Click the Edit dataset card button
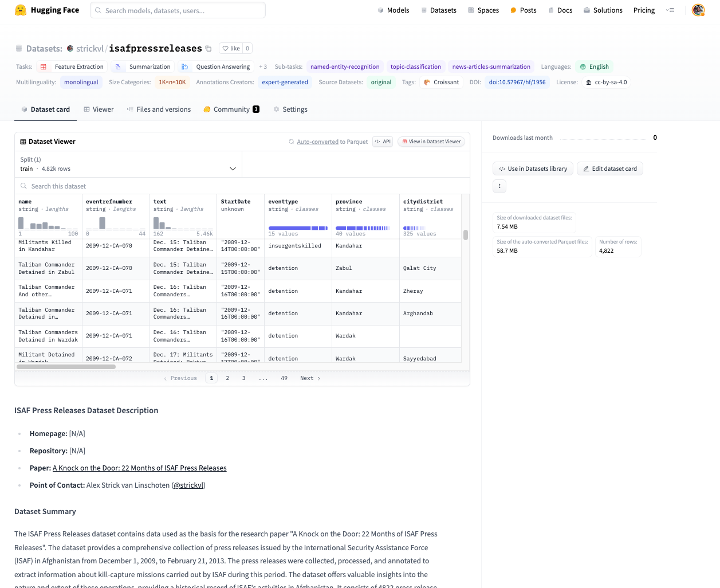The width and height of the screenshot is (720, 588). pyautogui.click(x=610, y=168)
